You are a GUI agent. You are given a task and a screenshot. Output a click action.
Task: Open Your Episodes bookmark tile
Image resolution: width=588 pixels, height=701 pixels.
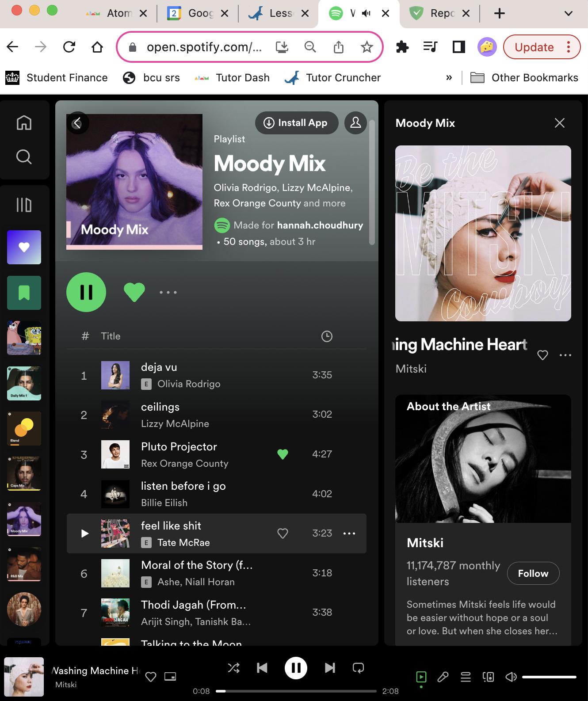coord(24,293)
